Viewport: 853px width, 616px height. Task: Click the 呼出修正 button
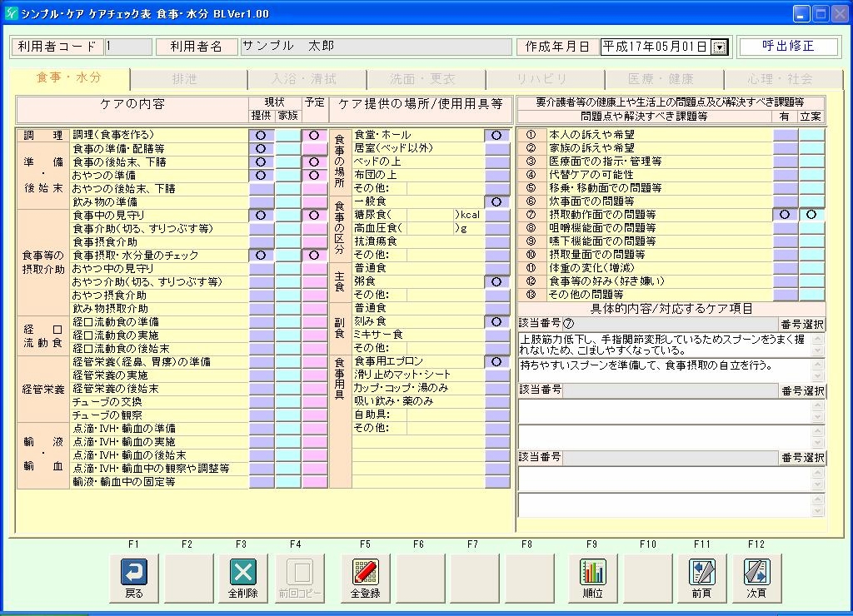tap(788, 47)
